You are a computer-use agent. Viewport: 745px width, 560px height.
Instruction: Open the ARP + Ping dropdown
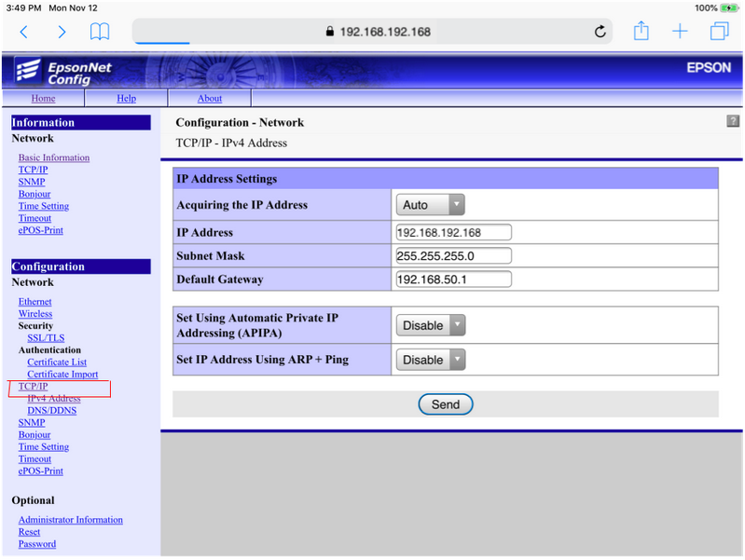click(430, 360)
